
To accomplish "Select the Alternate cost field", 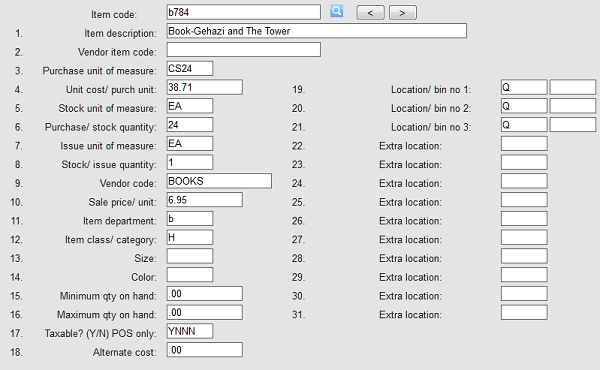I will pyautogui.click(x=204, y=350).
